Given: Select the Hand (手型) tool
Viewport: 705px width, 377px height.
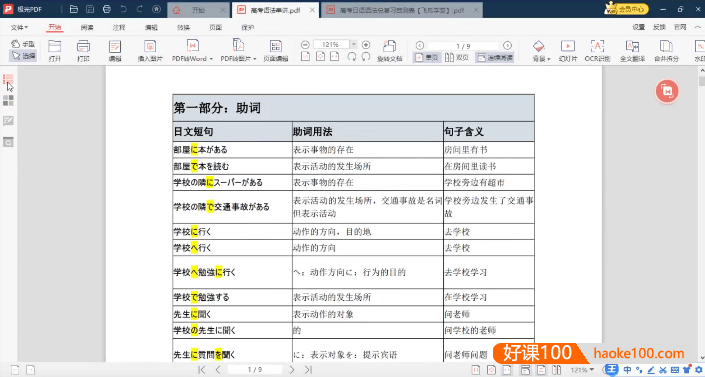Looking at the screenshot, I should tap(23, 44).
